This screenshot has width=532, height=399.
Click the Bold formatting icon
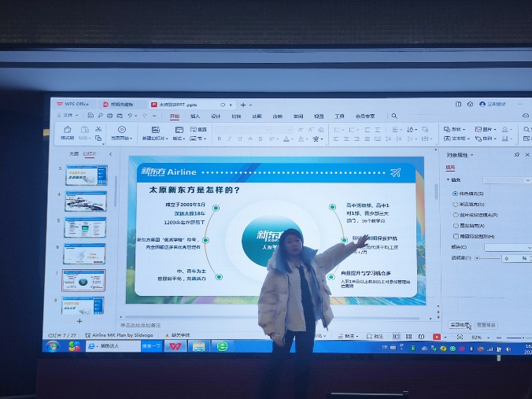[219, 139]
